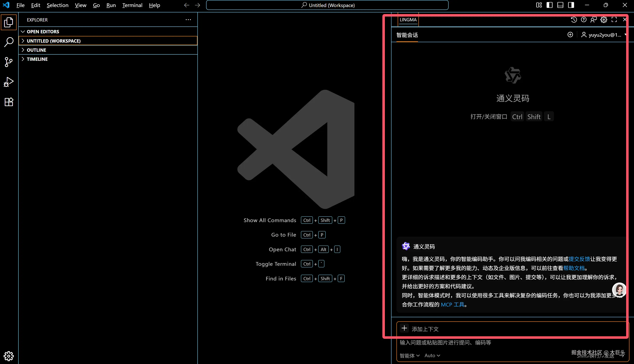The width and height of the screenshot is (634, 364).
Task: Click the 添加上下文 plus button
Action: click(x=404, y=328)
